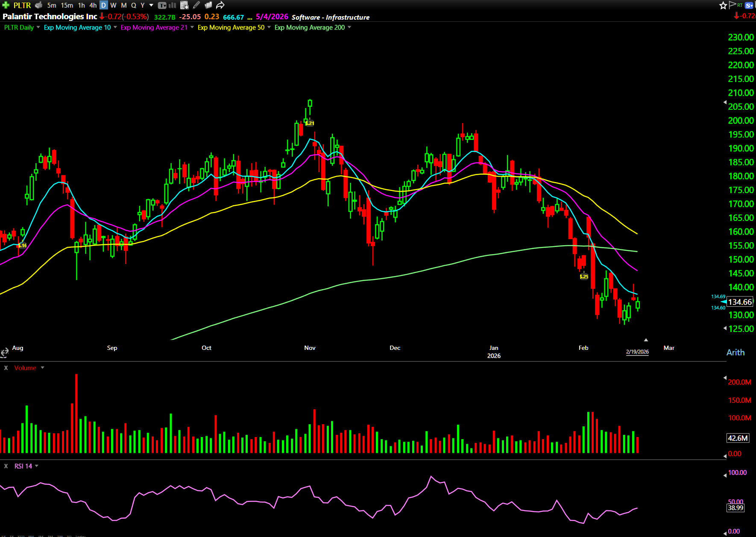Click the pencil drawing tools icon

click(x=196, y=5)
